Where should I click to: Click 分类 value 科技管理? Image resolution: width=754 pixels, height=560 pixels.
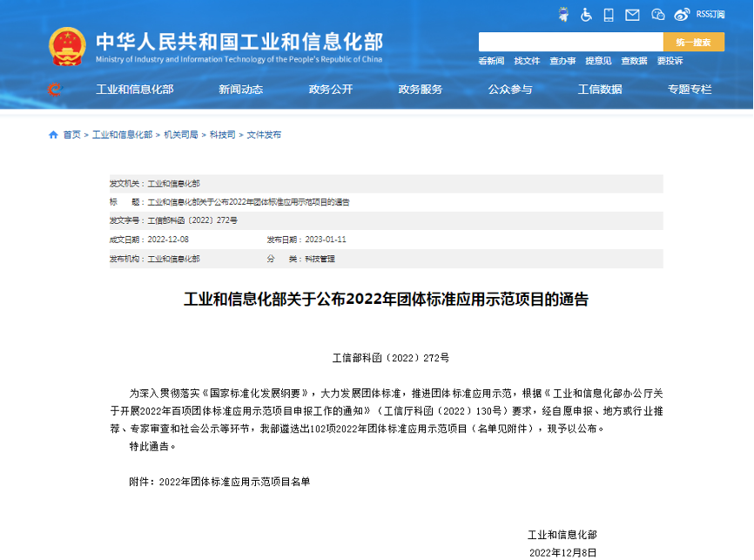pos(320,259)
